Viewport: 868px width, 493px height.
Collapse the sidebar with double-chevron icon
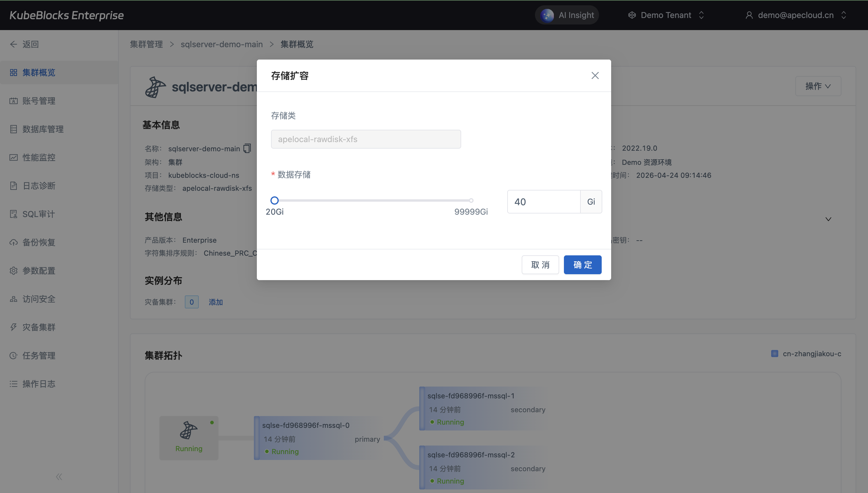pyautogui.click(x=59, y=477)
